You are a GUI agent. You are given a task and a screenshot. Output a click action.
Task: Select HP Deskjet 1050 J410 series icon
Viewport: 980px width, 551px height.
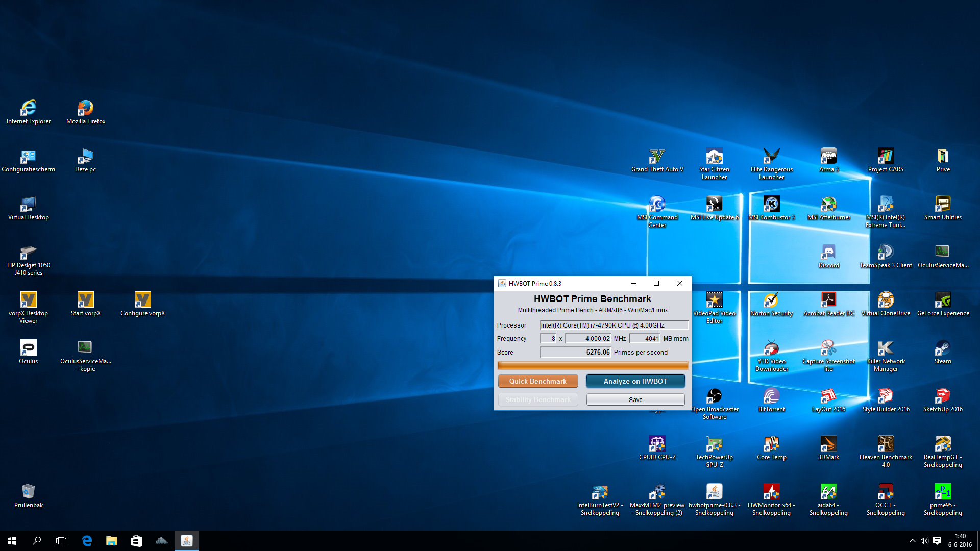pos(29,260)
